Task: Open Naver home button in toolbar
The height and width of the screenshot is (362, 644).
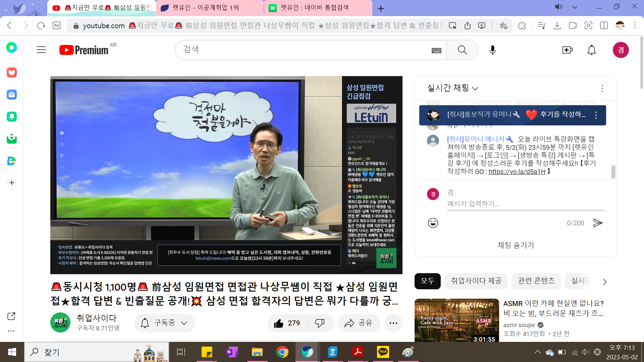Action: tap(57, 25)
